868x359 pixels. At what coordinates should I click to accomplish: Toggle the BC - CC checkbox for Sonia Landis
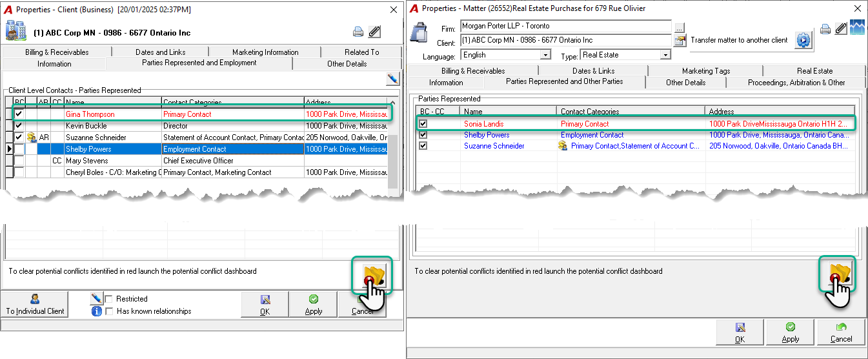click(x=423, y=124)
